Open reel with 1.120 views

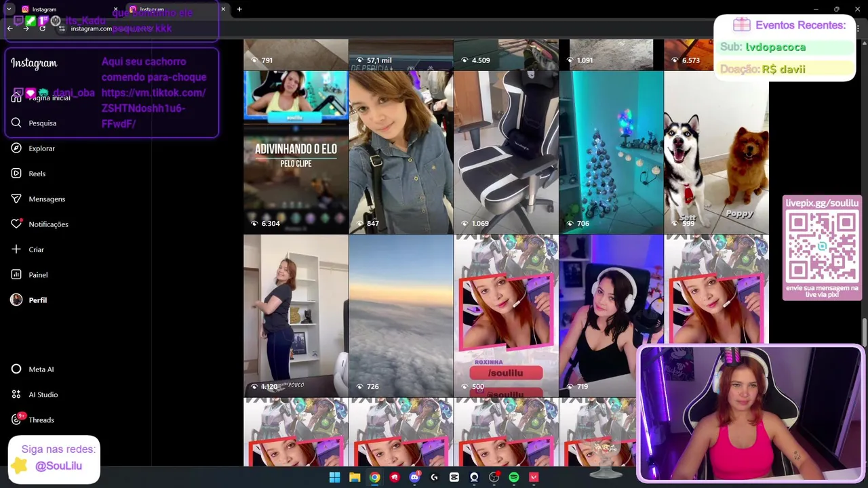[x=296, y=316]
